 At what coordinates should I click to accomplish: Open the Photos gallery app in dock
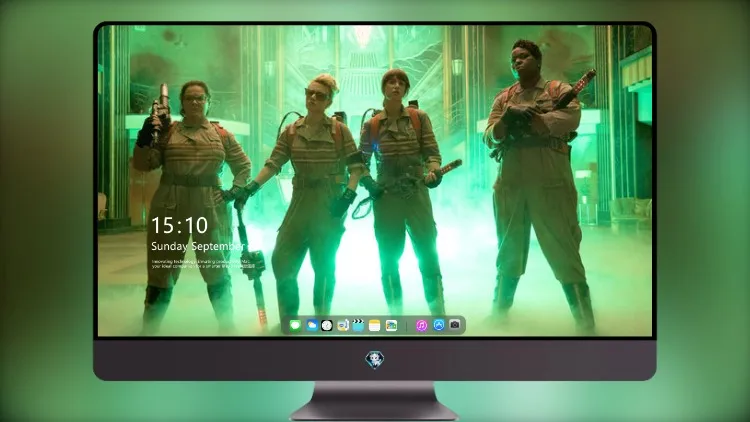click(x=391, y=326)
